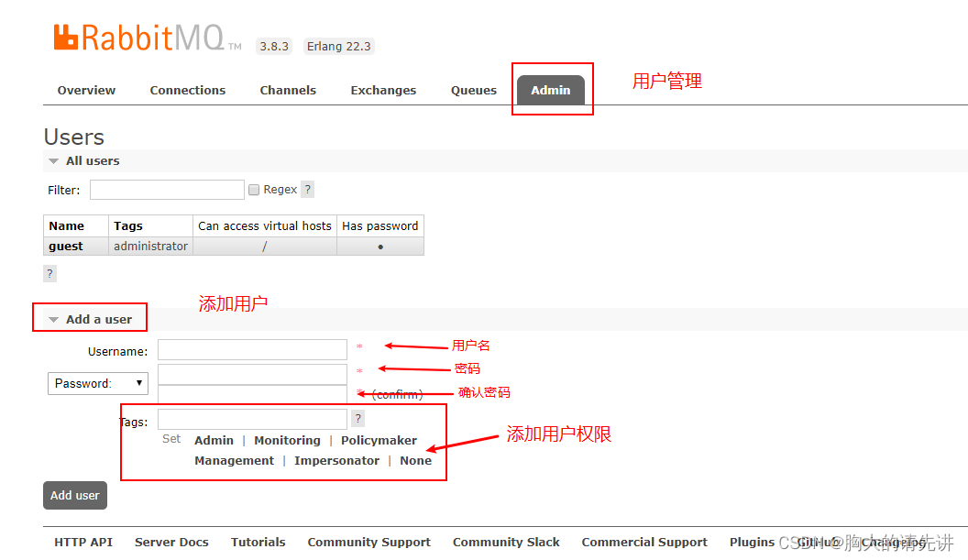Go to the Exchanges tab

383,90
